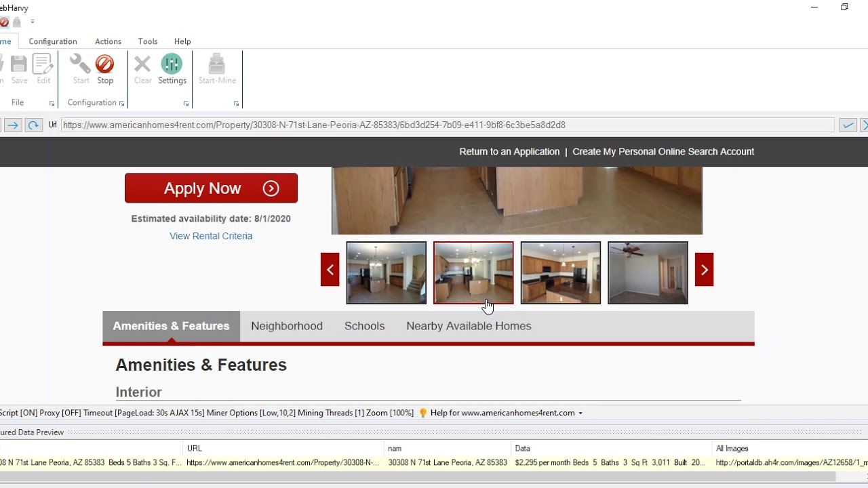Click Return to an Application link

coord(509,152)
